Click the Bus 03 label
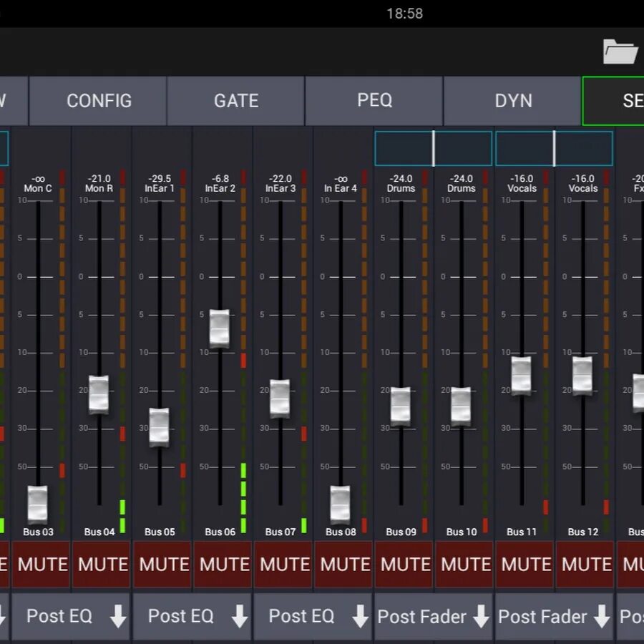 38,532
